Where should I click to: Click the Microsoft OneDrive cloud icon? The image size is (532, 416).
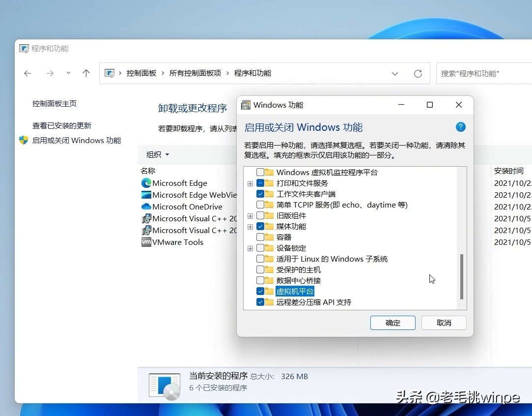pos(146,207)
